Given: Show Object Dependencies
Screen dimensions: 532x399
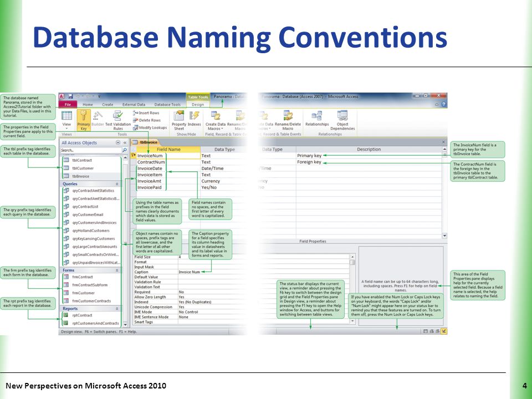Looking at the screenshot, I should 342,120.
